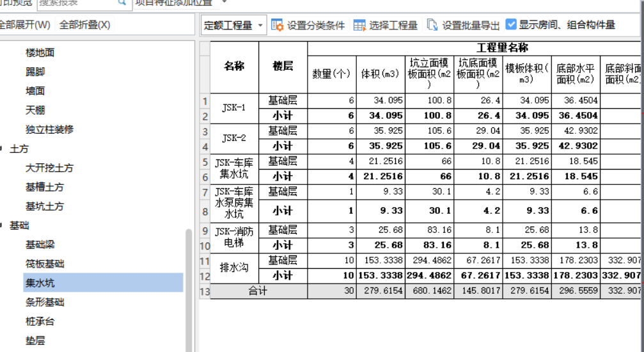Click the 排水沟 name cell

pyautogui.click(x=234, y=268)
